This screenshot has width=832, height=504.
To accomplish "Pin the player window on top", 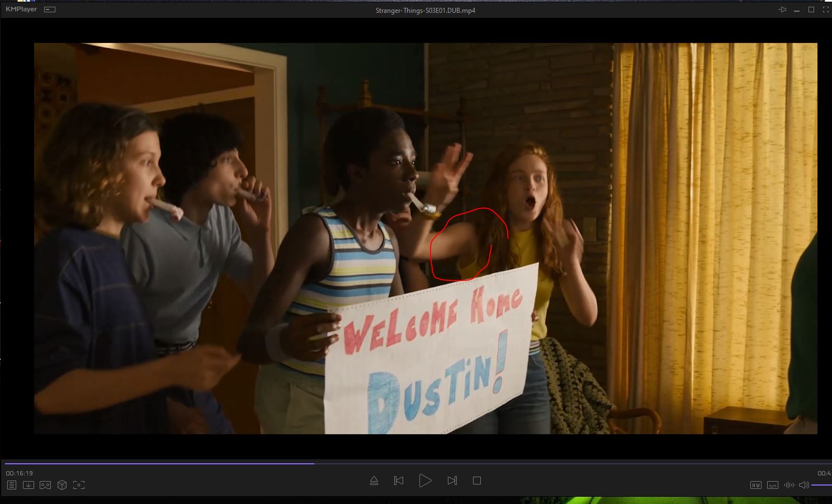I will [x=782, y=10].
